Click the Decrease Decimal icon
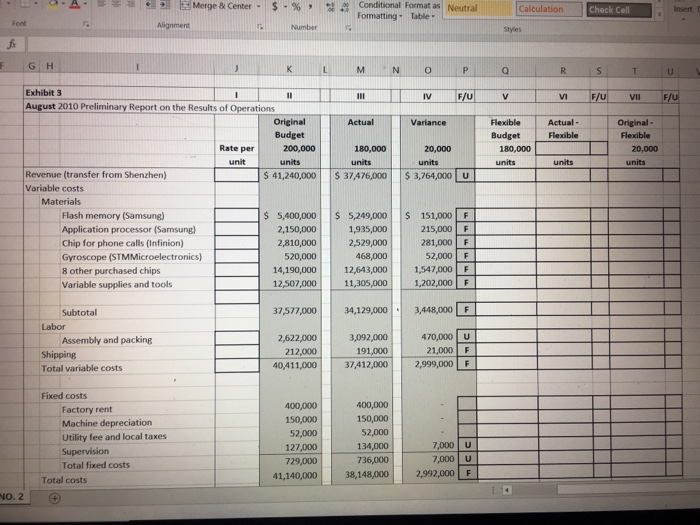Screen dimensions: 700x525 tap(345, 8)
